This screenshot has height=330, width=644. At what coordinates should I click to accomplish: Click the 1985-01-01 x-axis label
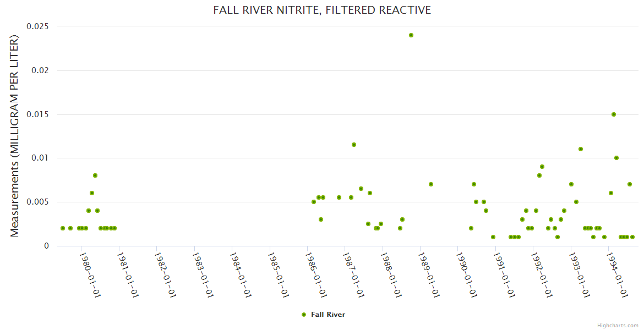coord(279,274)
